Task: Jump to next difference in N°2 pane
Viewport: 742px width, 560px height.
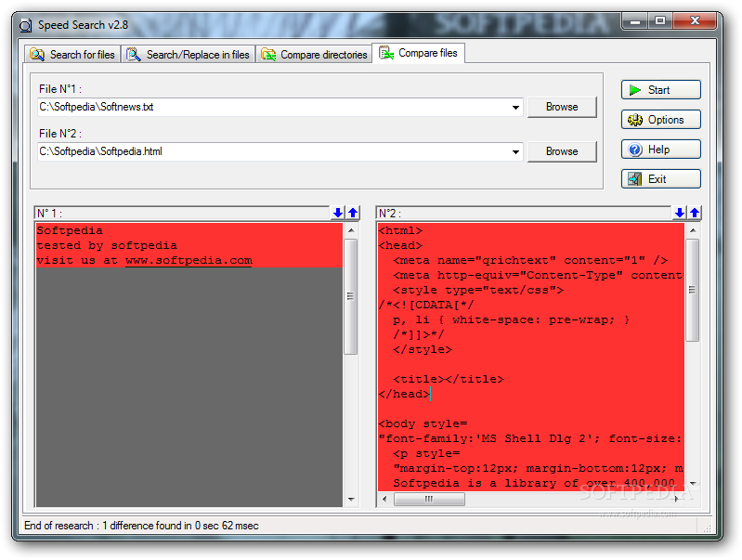Action: tap(680, 213)
